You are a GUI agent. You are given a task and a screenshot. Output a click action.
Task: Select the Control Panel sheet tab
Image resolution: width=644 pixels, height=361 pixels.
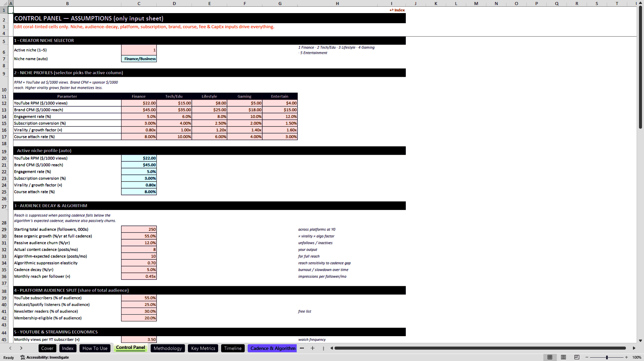pyautogui.click(x=130, y=348)
